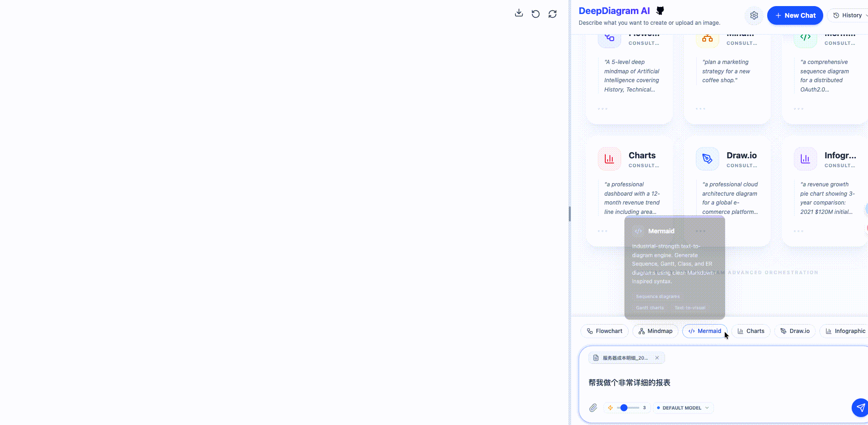
Task: Click the Charts bar-graph icon on the Charts card
Action: (609, 159)
